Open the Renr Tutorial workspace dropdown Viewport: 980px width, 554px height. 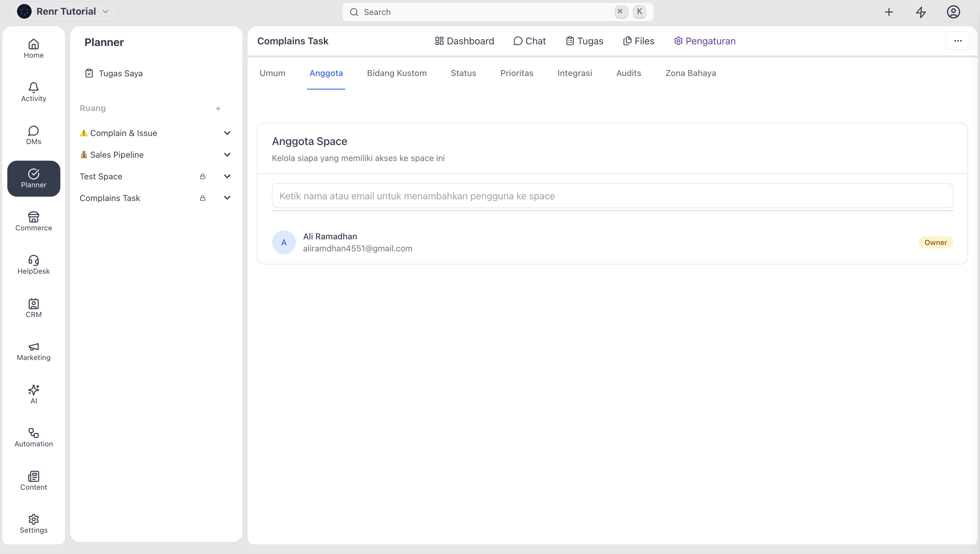64,11
